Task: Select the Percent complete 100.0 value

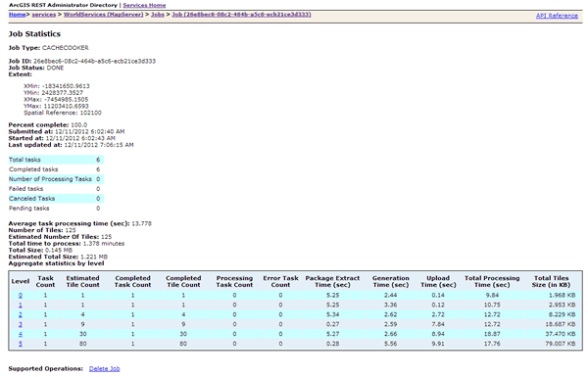Action: [x=78, y=125]
